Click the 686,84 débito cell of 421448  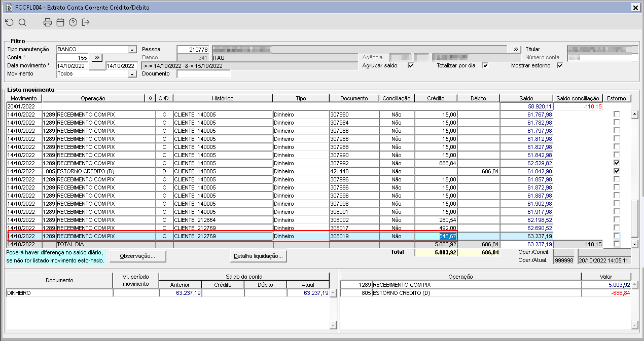478,171
